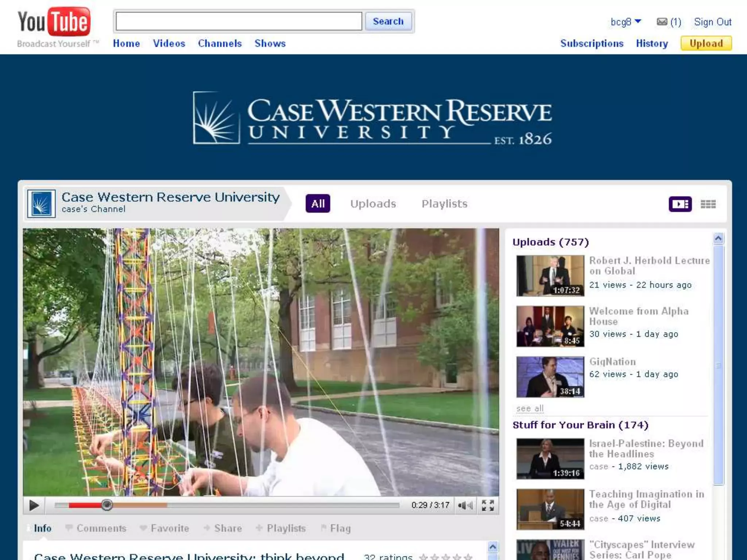The image size is (747, 560).
Task: Enter fullscreen with the expand arrows icon
Action: [488, 505]
